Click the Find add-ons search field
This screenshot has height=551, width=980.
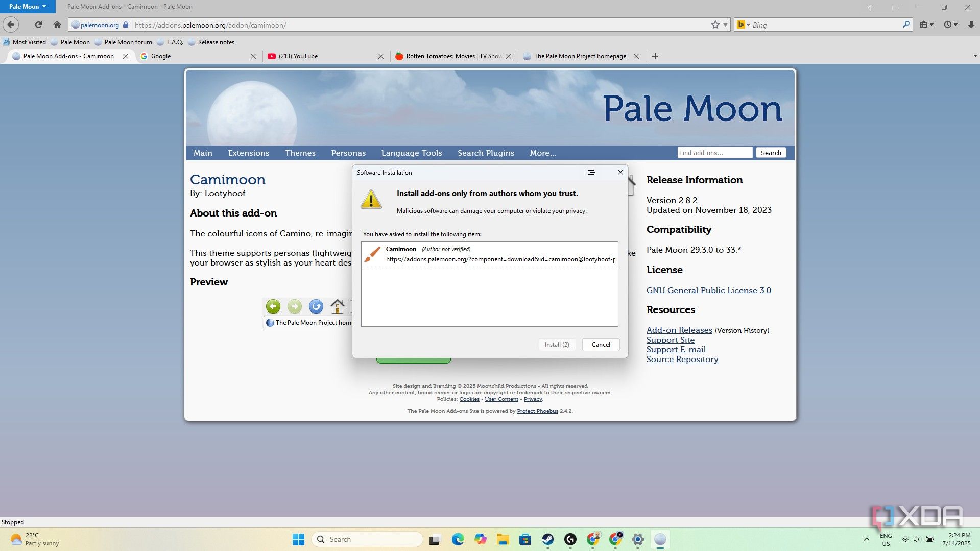point(714,153)
